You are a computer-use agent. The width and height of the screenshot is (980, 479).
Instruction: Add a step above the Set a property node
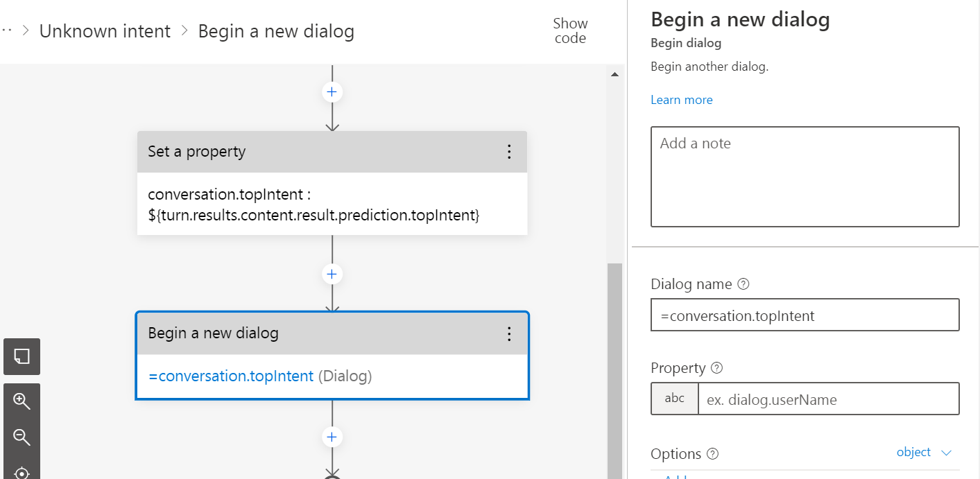coord(332,92)
